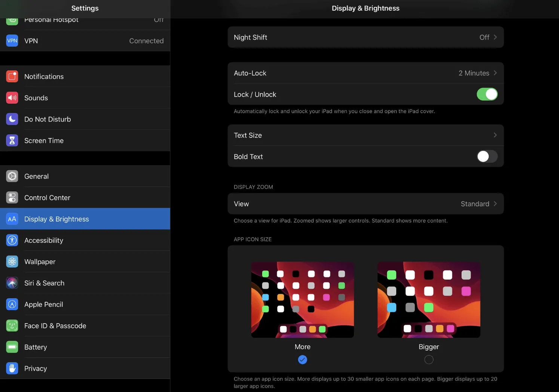
Task: Open Control Center settings
Action: [x=85, y=197]
